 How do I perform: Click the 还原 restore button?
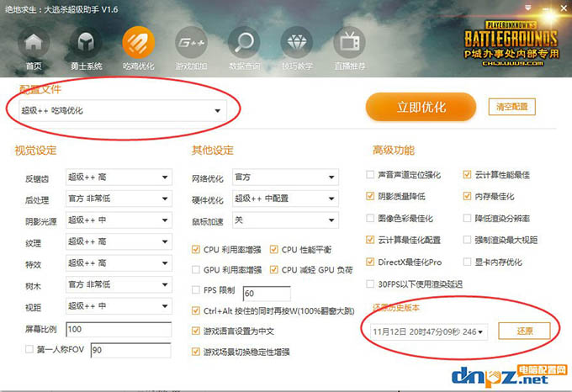point(525,331)
